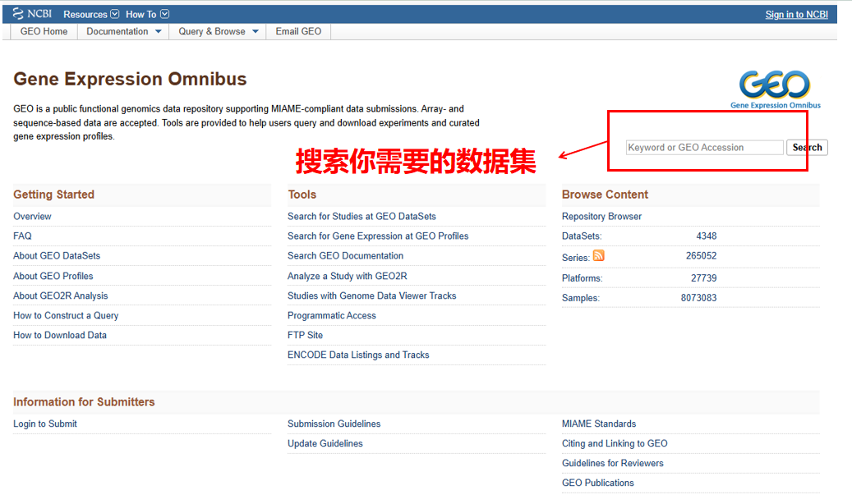This screenshot has height=504, width=852.
Task: Click the Platforms: browse link
Action: click(x=582, y=278)
